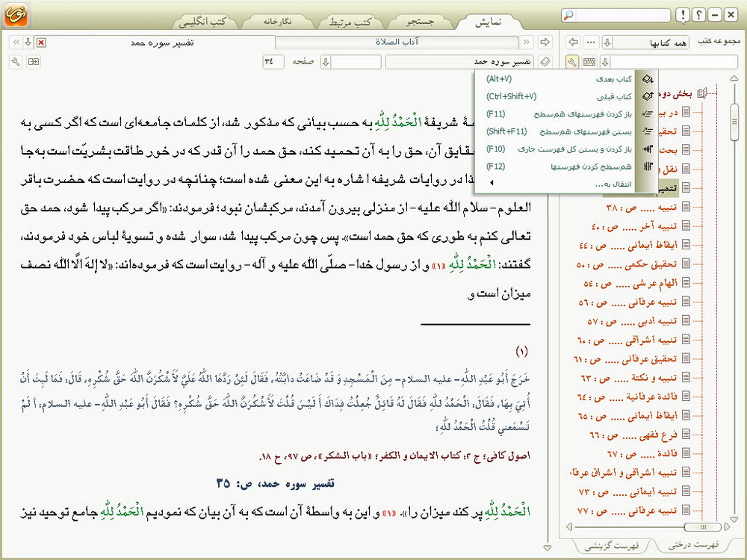Open the dropdown arrow beside the keyboard icon
The width and height of the screenshot is (747, 560).
click(606, 62)
